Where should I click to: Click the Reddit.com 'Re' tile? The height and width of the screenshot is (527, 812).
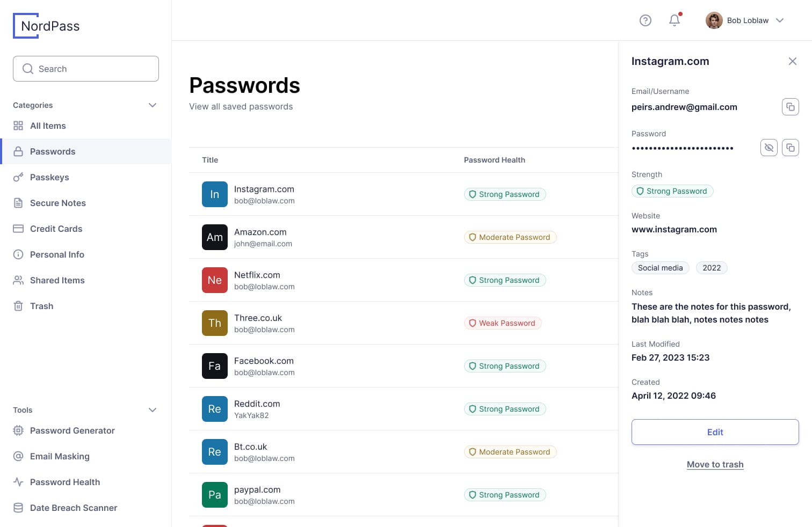pos(215,409)
